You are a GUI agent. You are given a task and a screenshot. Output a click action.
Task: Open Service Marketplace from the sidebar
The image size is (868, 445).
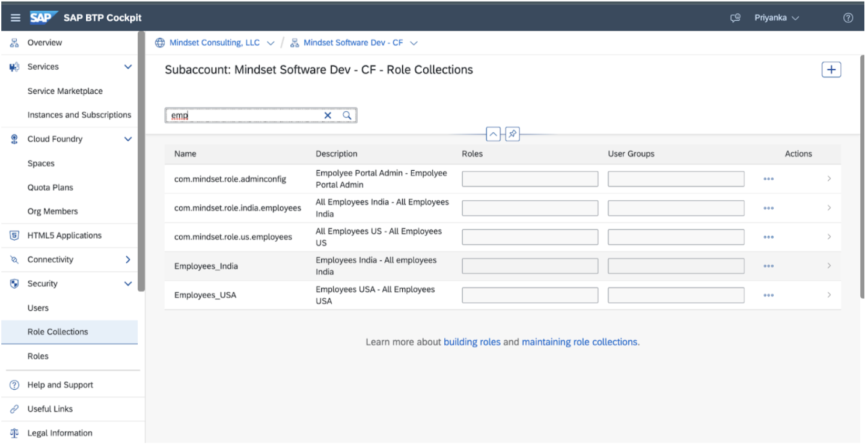click(x=65, y=91)
